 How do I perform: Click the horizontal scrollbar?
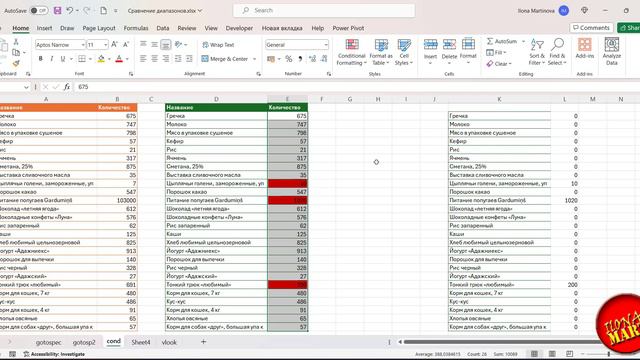click(502, 342)
